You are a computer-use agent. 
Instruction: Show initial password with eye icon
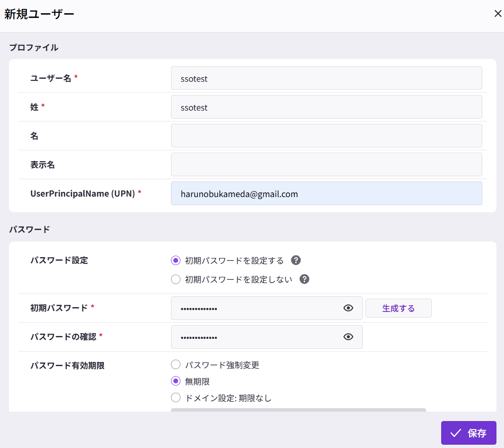coord(348,308)
